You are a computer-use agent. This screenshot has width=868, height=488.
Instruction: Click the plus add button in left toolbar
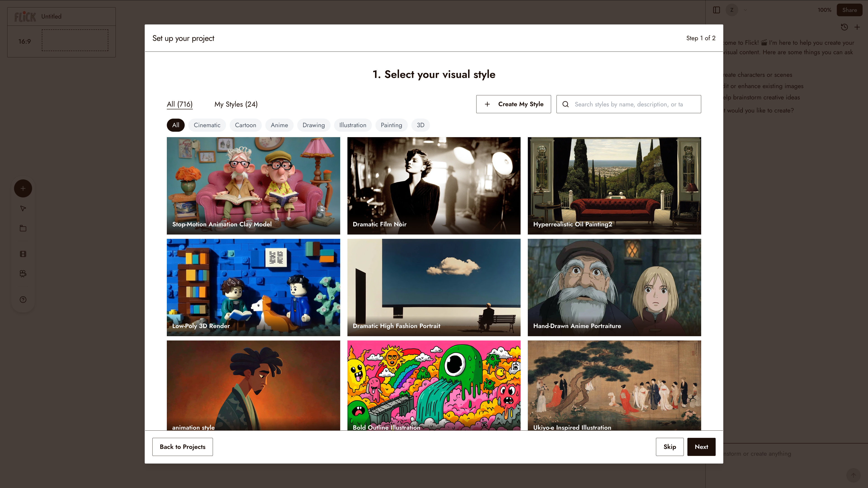23,188
